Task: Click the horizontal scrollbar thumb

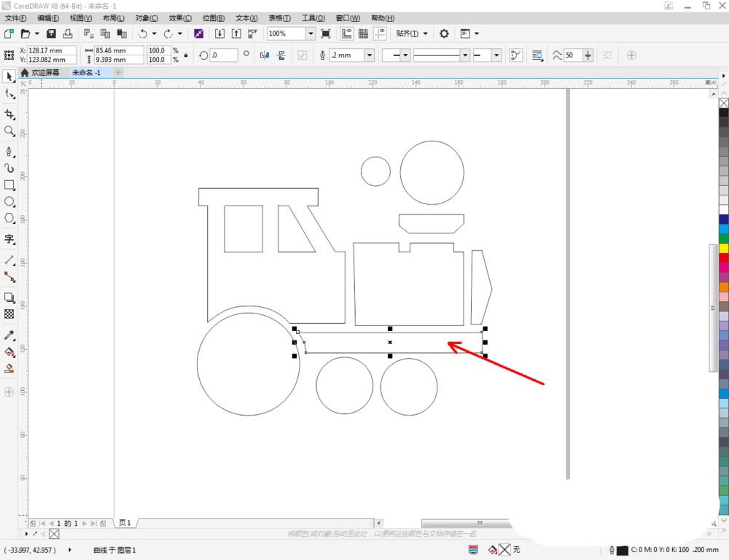Action: point(465,523)
